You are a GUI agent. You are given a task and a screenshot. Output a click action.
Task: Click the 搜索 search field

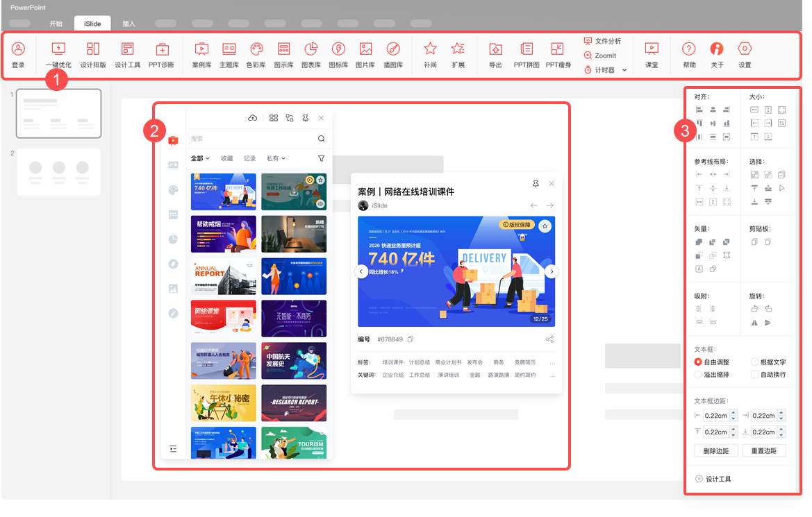point(251,139)
